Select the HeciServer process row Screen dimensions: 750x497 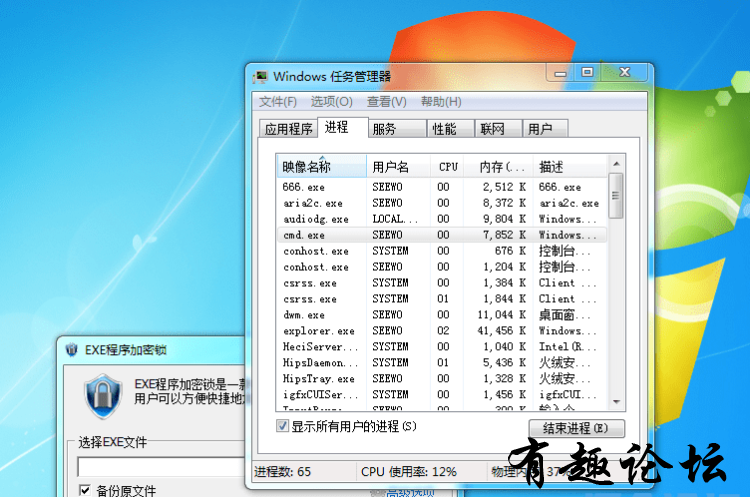pos(442,346)
